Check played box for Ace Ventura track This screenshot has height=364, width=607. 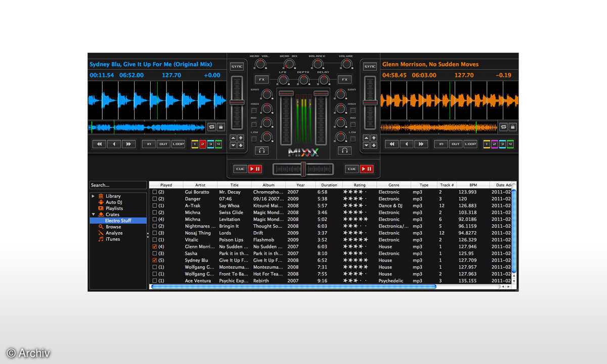point(155,281)
